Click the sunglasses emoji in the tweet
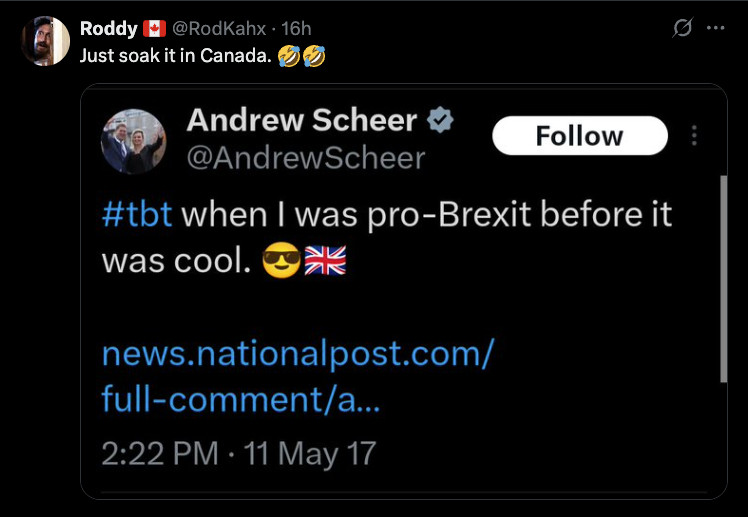The height and width of the screenshot is (517, 748). tap(281, 260)
